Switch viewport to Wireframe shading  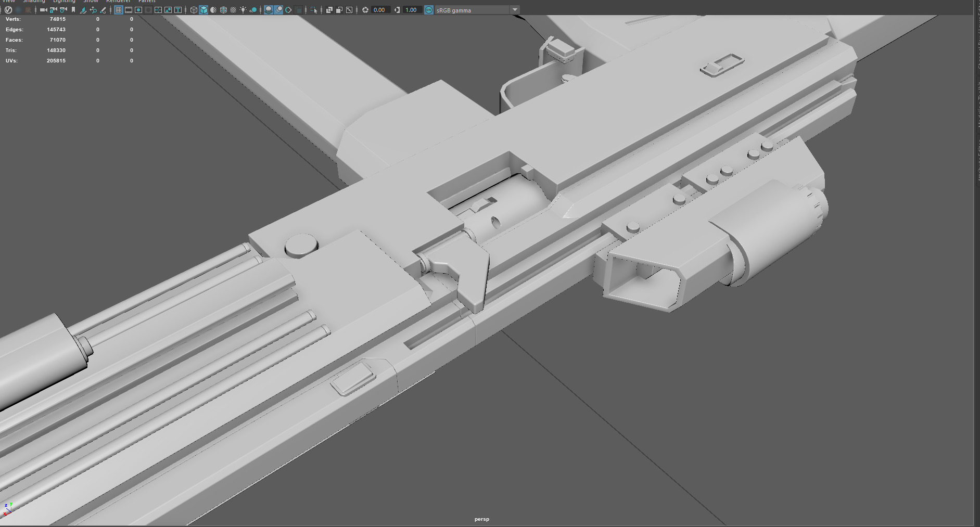194,10
